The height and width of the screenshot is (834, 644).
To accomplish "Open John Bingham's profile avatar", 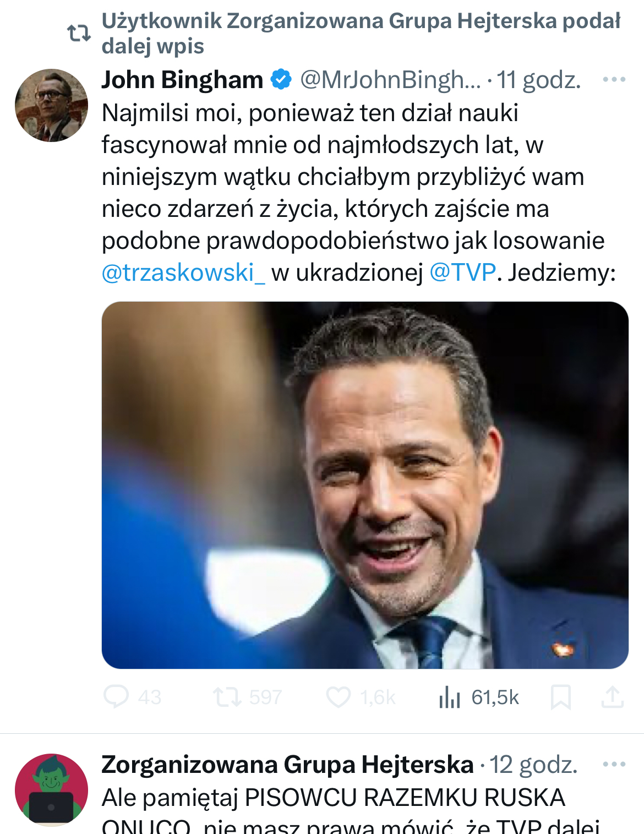I will (51, 105).
